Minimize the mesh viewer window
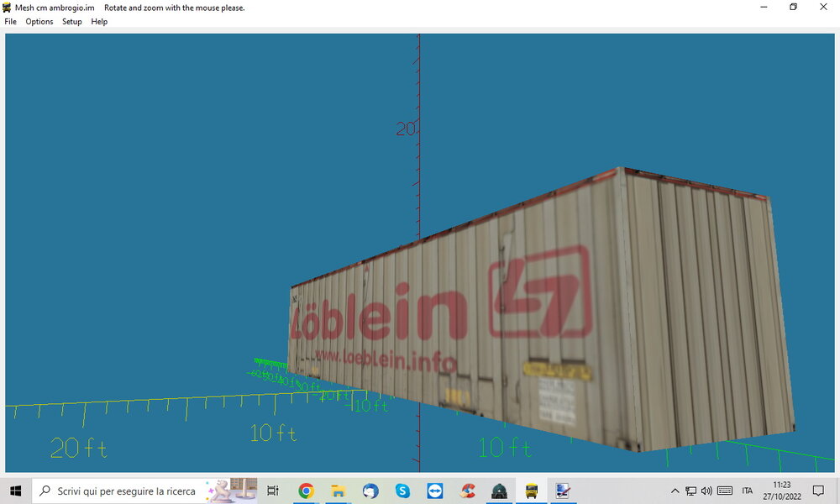The height and width of the screenshot is (504, 840). [764, 7]
